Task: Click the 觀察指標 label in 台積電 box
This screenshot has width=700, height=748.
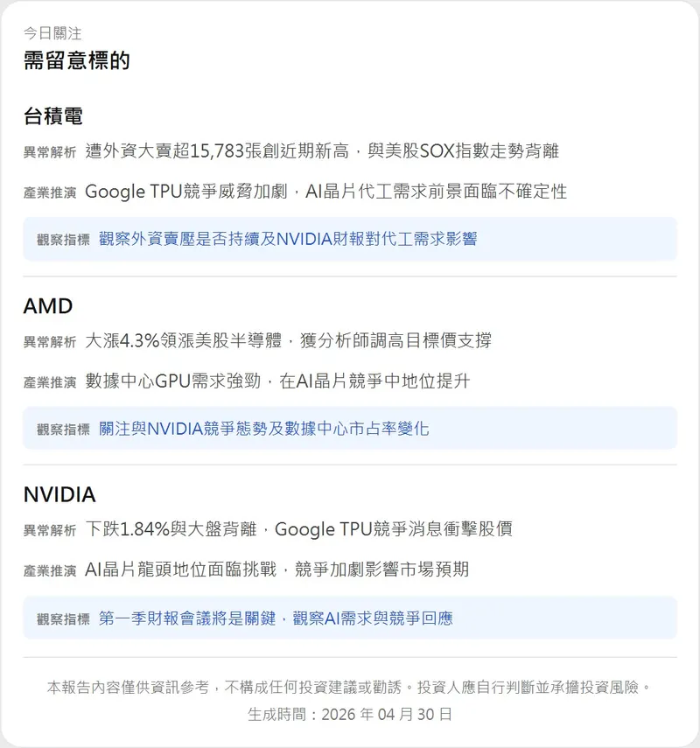Action: 63,240
